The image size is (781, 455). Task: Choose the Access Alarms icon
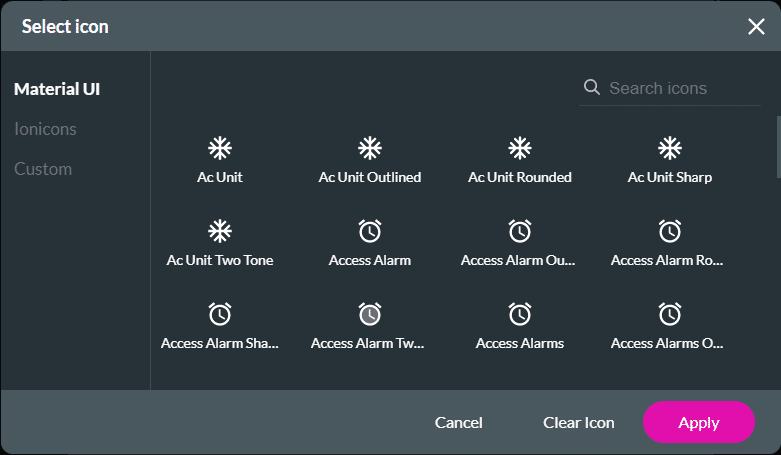520,314
